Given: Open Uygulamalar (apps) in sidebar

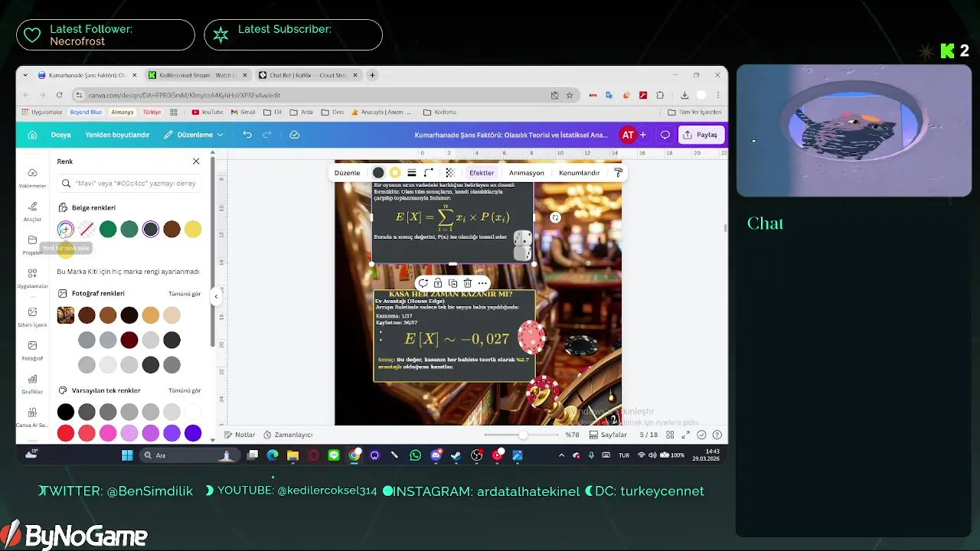Looking at the screenshot, I should 32,279.
